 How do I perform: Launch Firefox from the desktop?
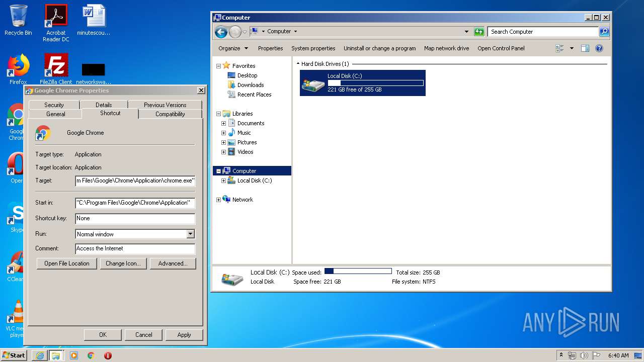tap(18, 69)
